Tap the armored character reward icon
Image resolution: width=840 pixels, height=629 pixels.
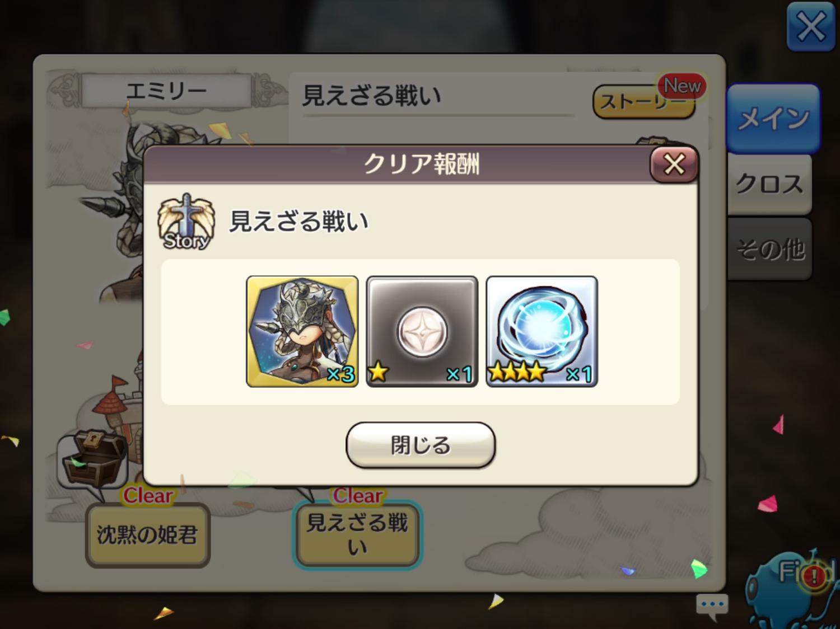(302, 331)
